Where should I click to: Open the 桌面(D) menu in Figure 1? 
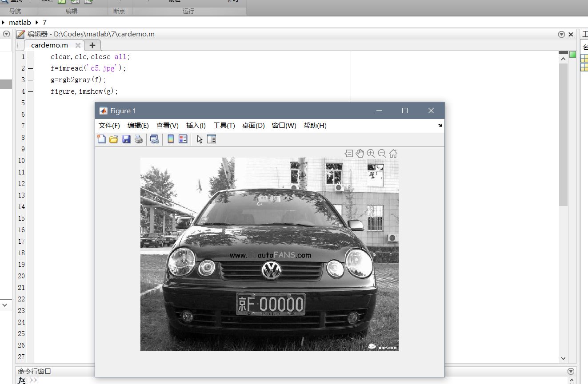point(253,126)
